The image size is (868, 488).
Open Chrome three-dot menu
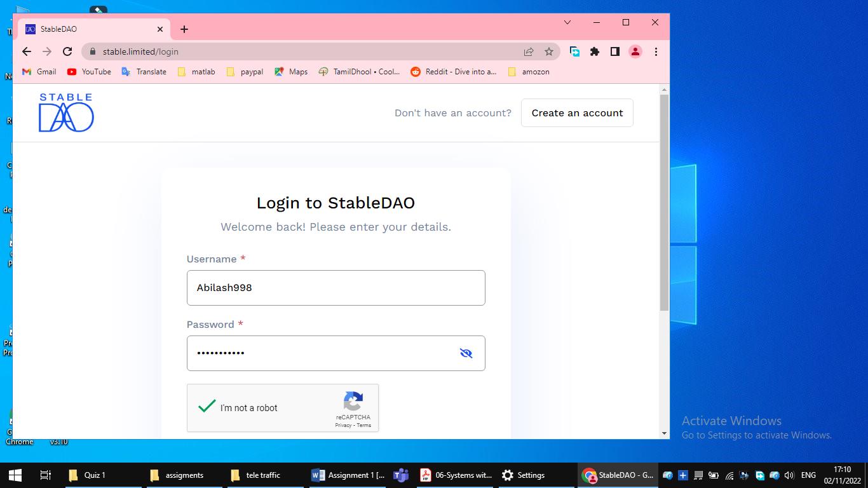click(x=656, y=51)
